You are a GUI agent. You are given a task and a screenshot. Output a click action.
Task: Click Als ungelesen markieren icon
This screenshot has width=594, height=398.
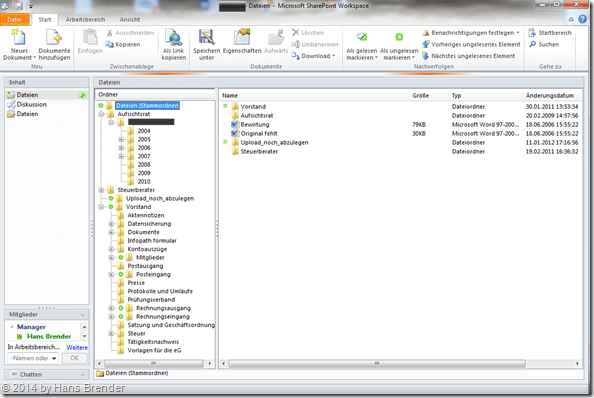[x=399, y=37]
